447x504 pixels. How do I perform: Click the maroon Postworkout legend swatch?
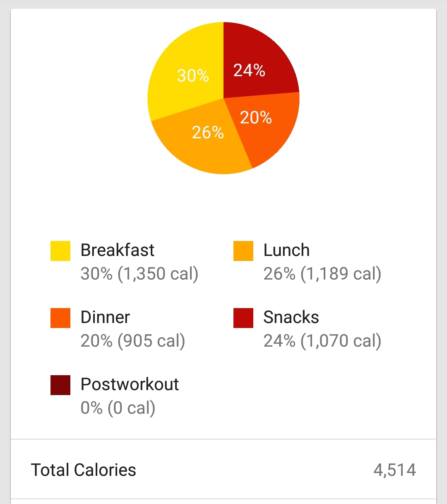click(60, 385)
